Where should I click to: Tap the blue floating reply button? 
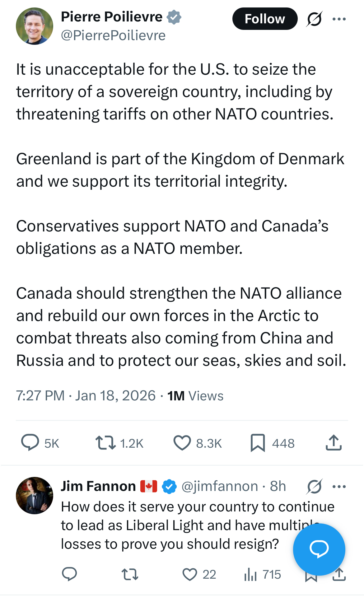pyautogui.click(x=319, y=549)
